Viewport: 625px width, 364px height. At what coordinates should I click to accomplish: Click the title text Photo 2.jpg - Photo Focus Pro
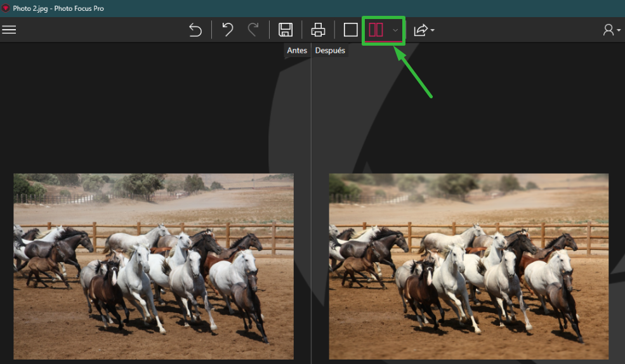tap(58, 8)
